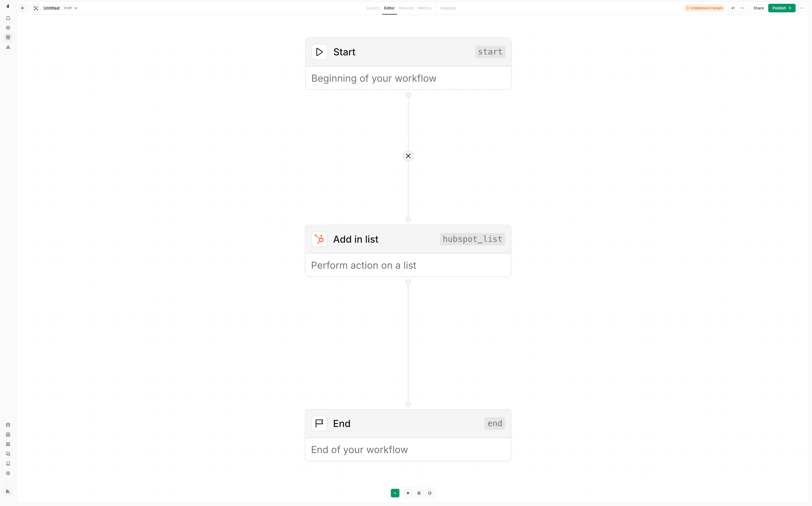Click the Untitled workflow name
This screenshot has width=812, height=506.
tap(52, 8)
